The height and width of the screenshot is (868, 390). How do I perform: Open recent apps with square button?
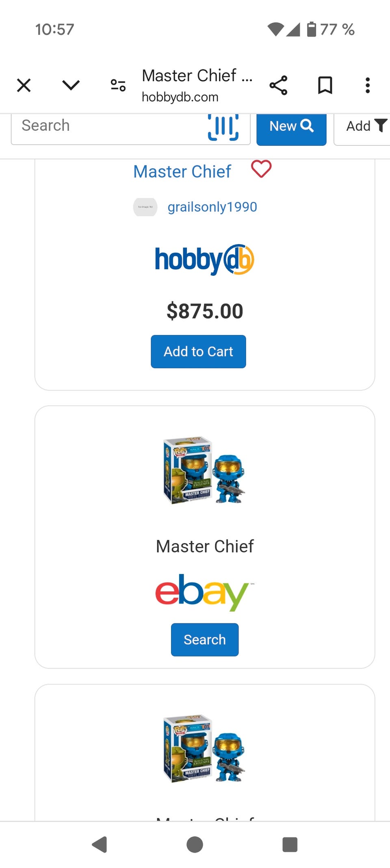(290, 844)
